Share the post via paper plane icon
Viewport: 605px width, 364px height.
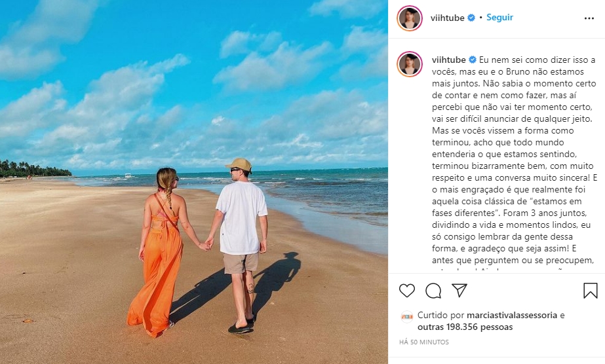459,291
